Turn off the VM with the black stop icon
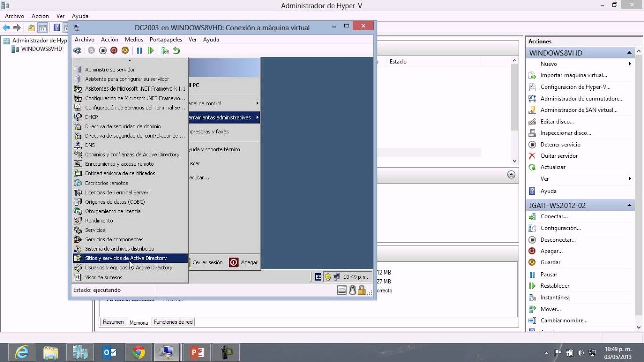644x362 pixels. 103,50
